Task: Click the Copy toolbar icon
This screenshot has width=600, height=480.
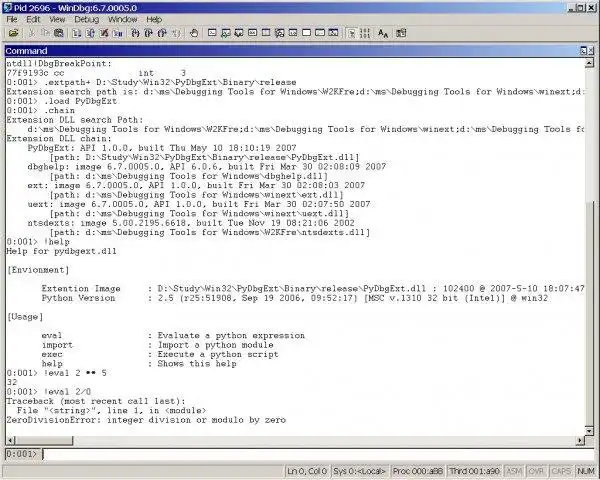Action: pos(45,33)
